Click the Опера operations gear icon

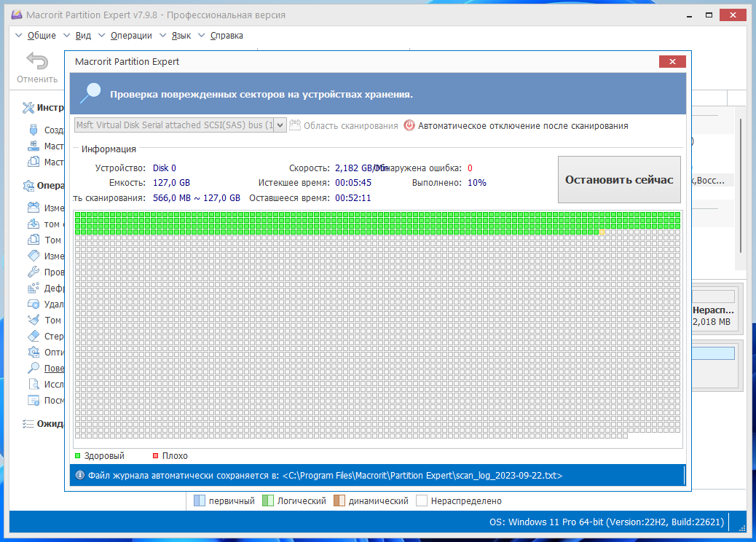click(28, 186)
